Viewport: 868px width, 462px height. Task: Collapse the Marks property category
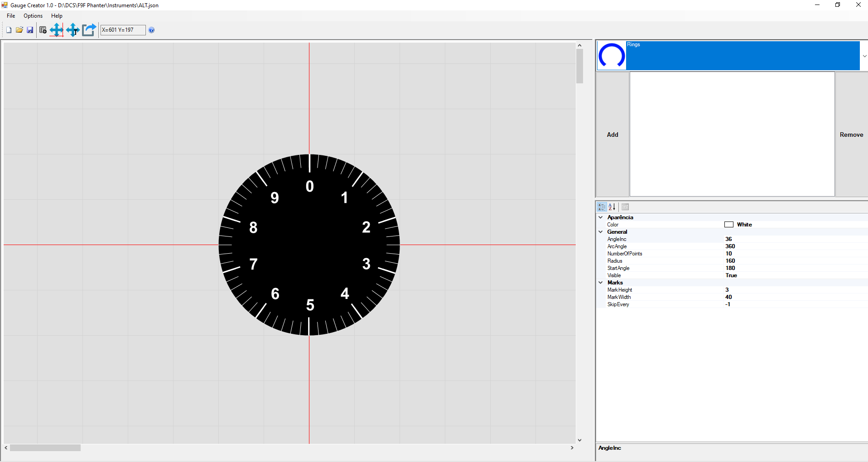601,283
